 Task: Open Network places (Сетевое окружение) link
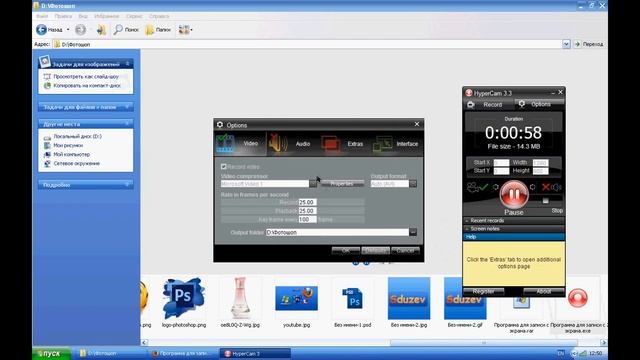tap(76, 163)
